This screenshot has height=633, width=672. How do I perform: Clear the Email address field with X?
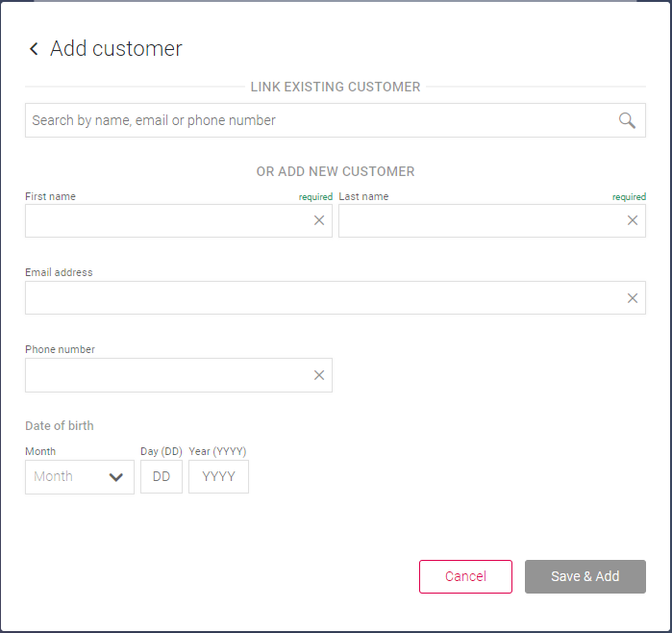click(x=633, y=298)
